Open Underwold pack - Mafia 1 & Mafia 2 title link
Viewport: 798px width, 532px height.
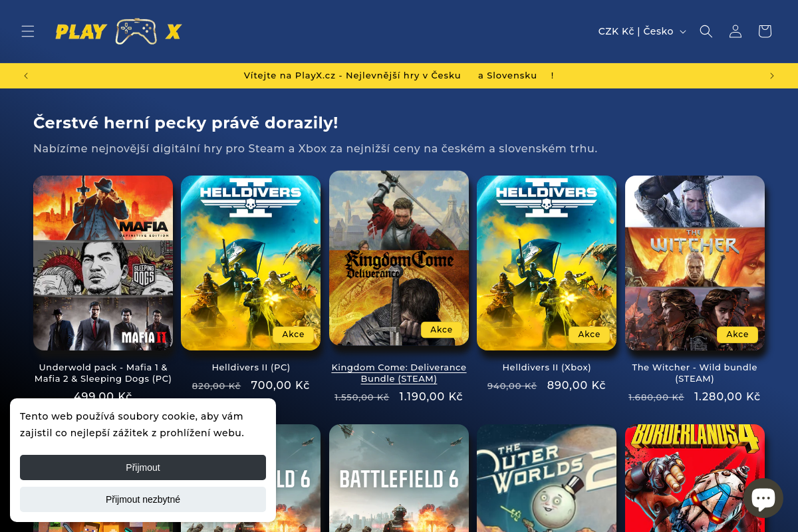(103, 373)
